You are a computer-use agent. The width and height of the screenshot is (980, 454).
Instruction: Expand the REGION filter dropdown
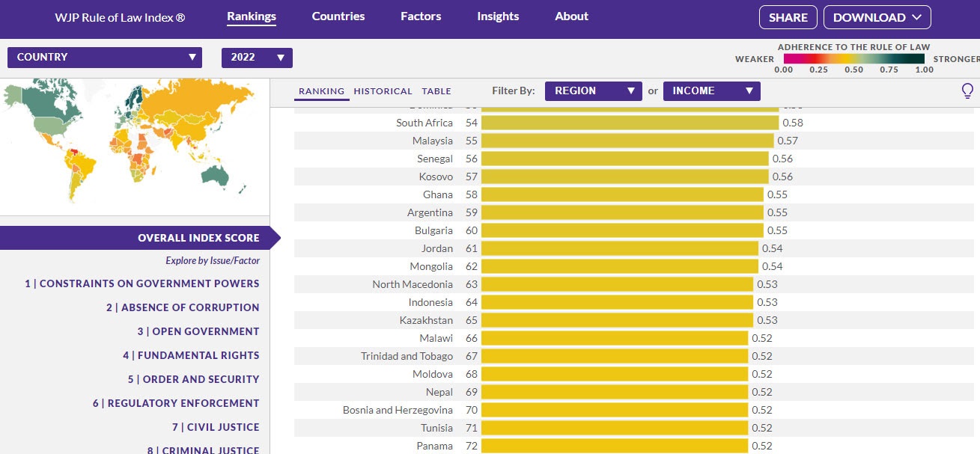pyautogui.click(x=593, y=91)
